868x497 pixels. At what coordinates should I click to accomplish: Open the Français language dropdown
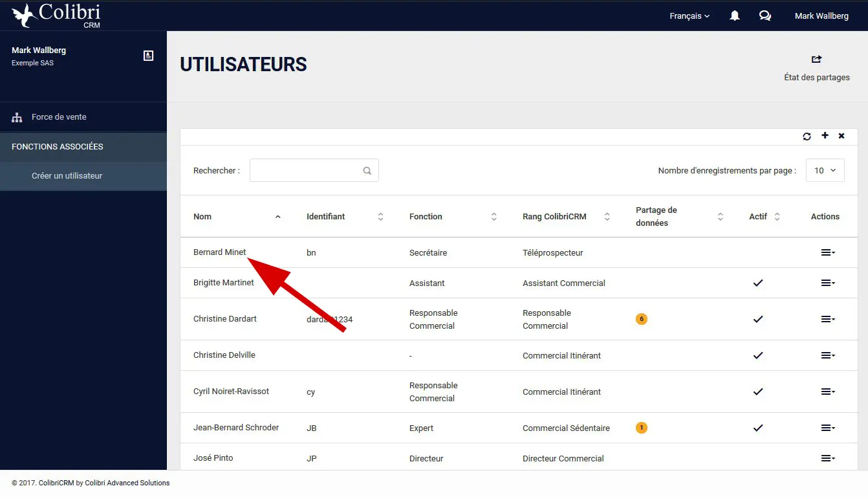[689, 16]
